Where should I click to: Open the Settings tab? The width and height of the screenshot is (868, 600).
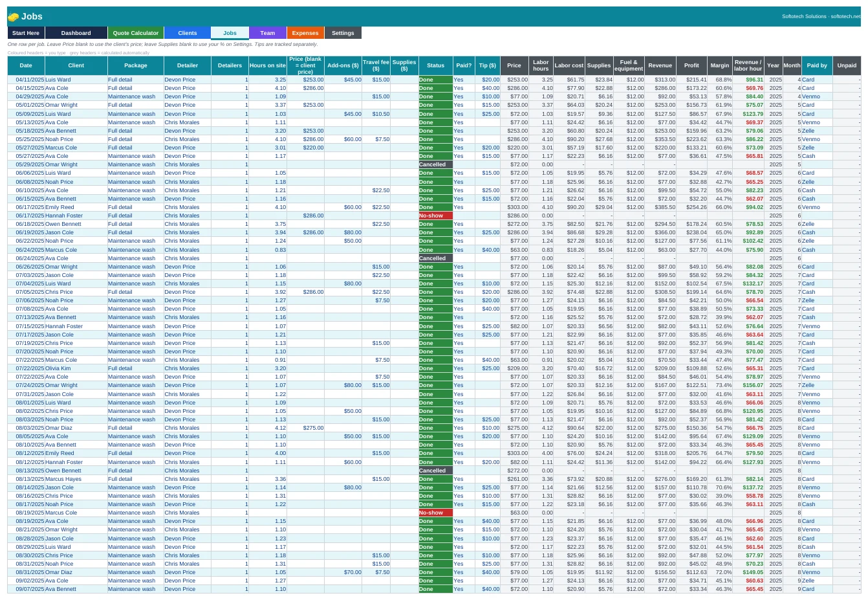point(343,33)
